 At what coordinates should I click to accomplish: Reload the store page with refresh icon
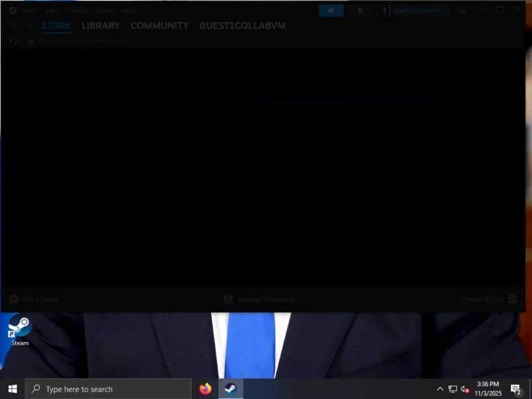[x=14, y=41]
